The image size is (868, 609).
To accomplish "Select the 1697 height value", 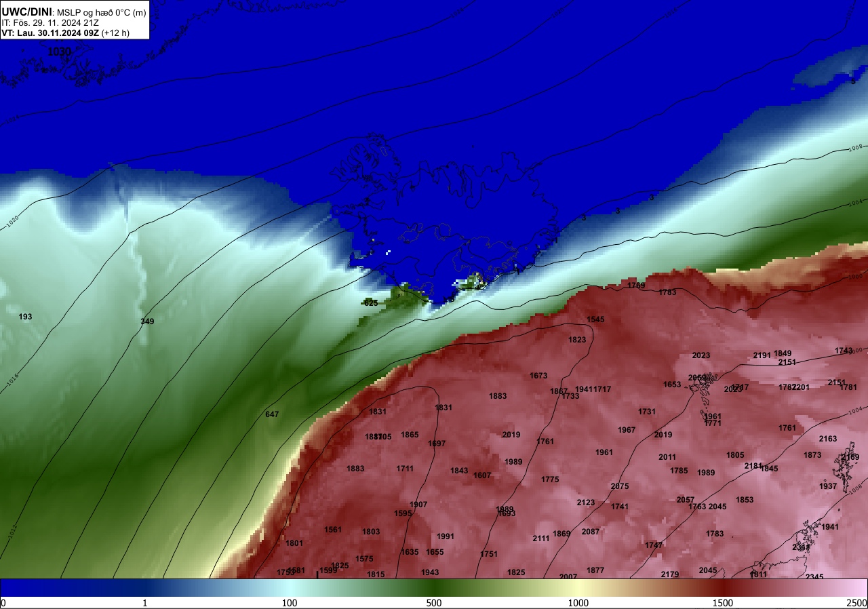I will [x=437, y=444].
